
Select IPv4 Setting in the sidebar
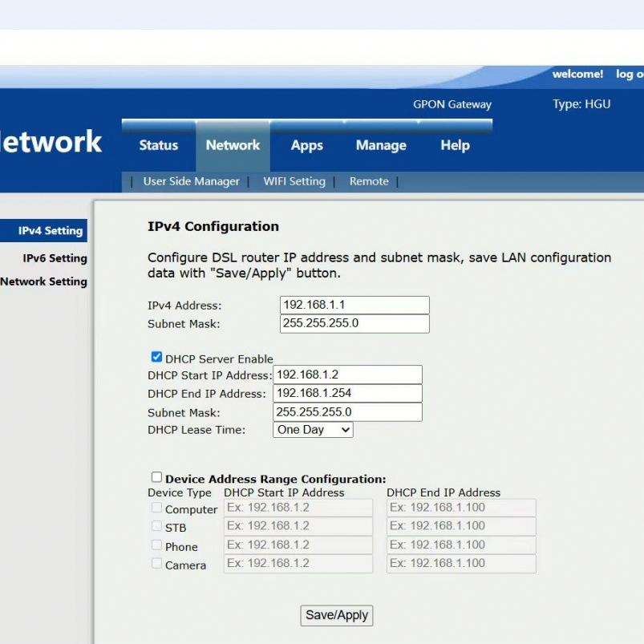(51, 231)
